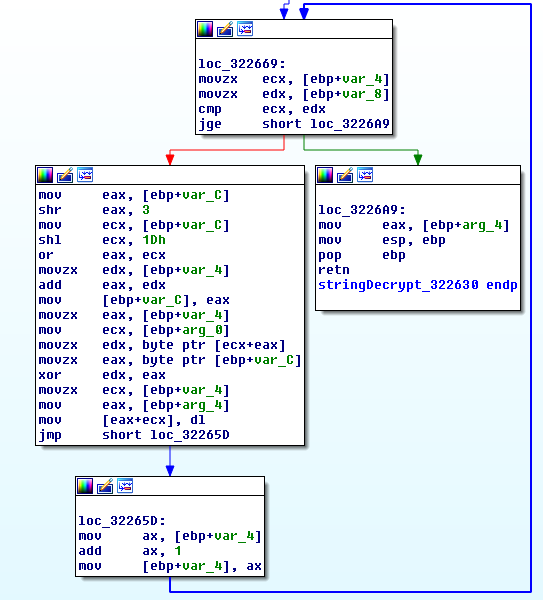543x600 pixels.
Task: Click edit pencil icon on loc_3226A9 block
Action: coord(345,175)
